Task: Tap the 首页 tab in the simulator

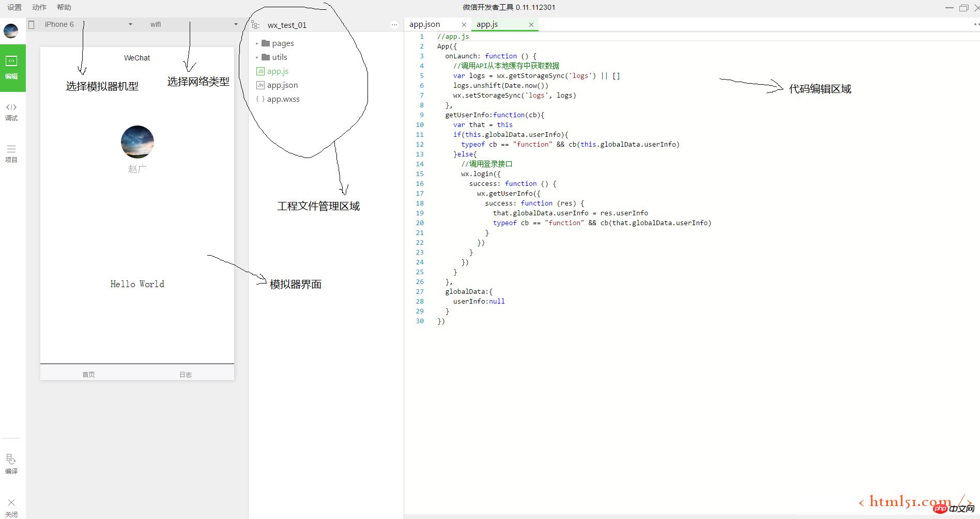Action: (88, 374)
